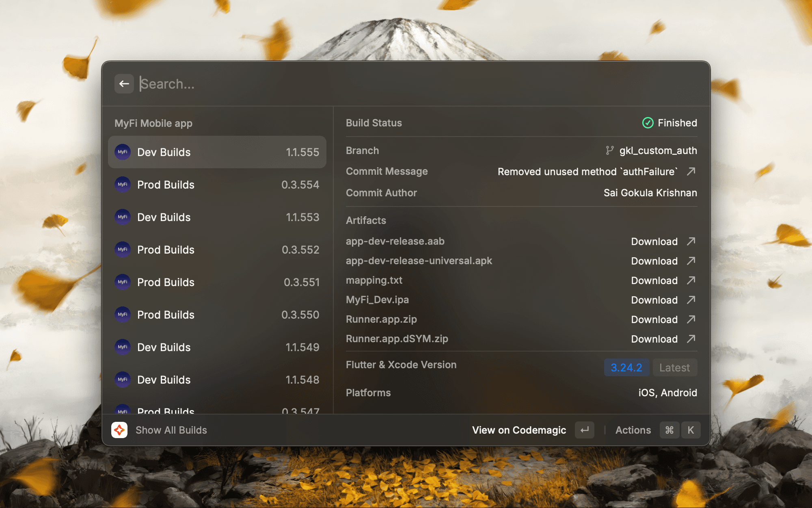Click arrow icon for mapping.txt download
This screenshot has height=508, width=812.
tap(691, 280)
